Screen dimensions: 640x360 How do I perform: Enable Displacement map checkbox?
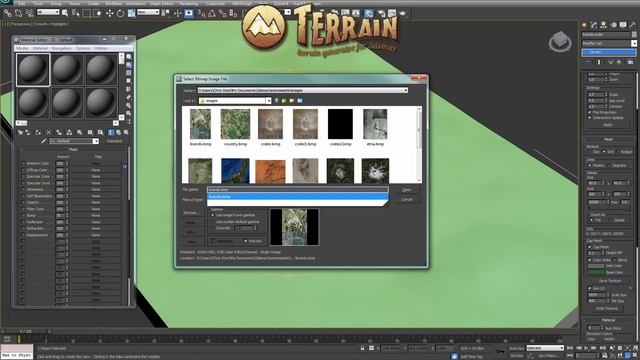(23, 235)
